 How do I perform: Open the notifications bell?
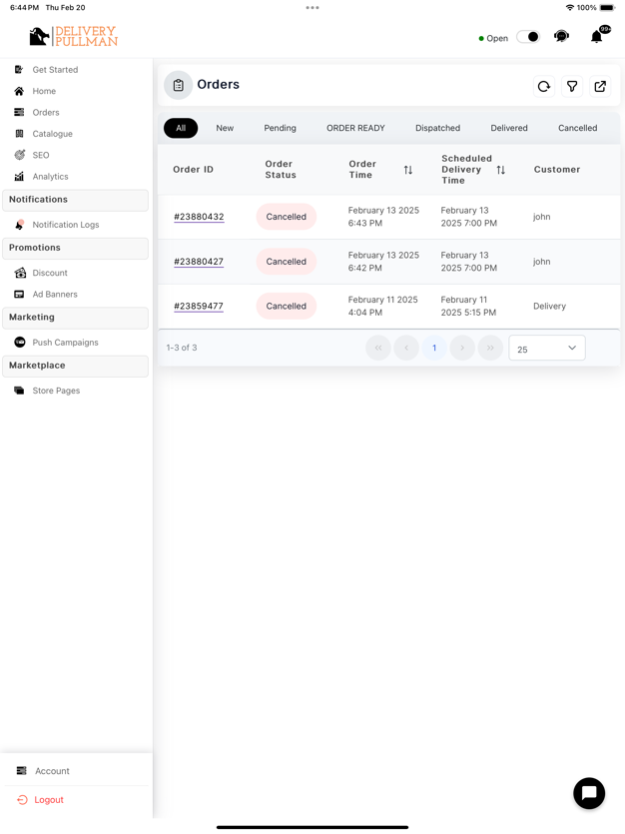(597, 36)
